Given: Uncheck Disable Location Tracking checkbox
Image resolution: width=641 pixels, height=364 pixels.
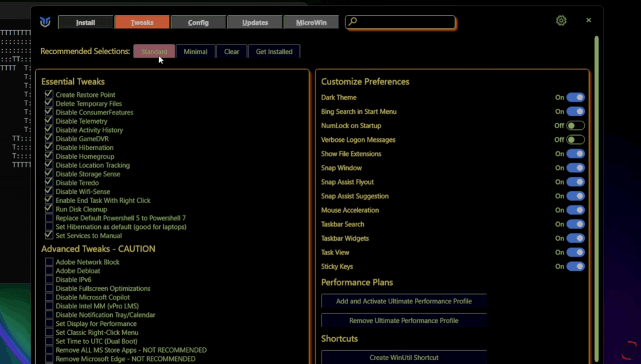Looking at the screenshot, I should [49, 164].
